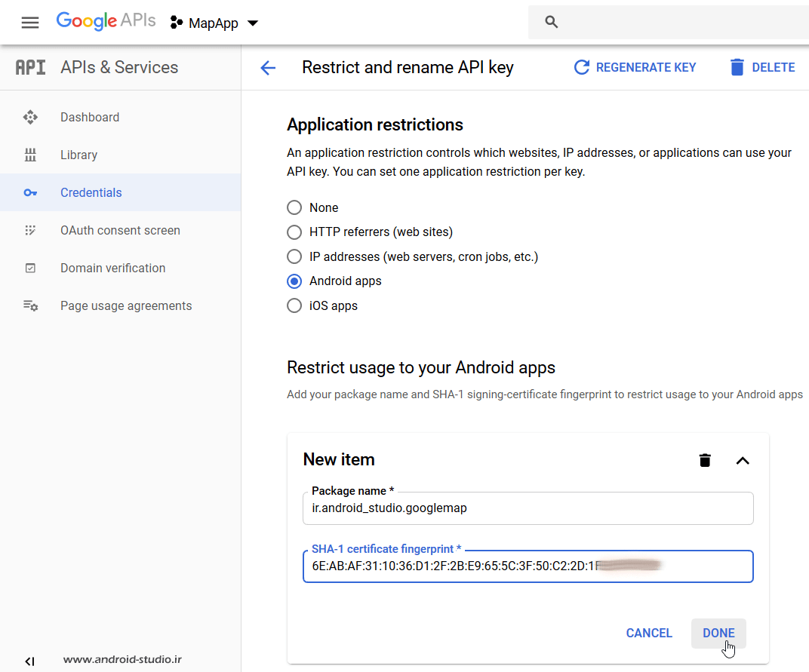Click the API logo beside APIs & Services
The height and width of the screenshot is (672, 809).
pyautogui.click(x=30, y=68)
